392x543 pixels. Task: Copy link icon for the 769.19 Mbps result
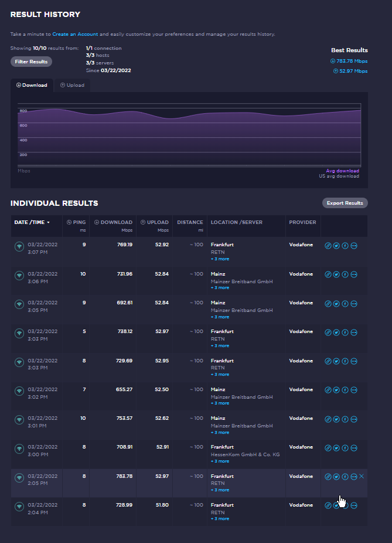pyautogui.click(x=328, y=246)
